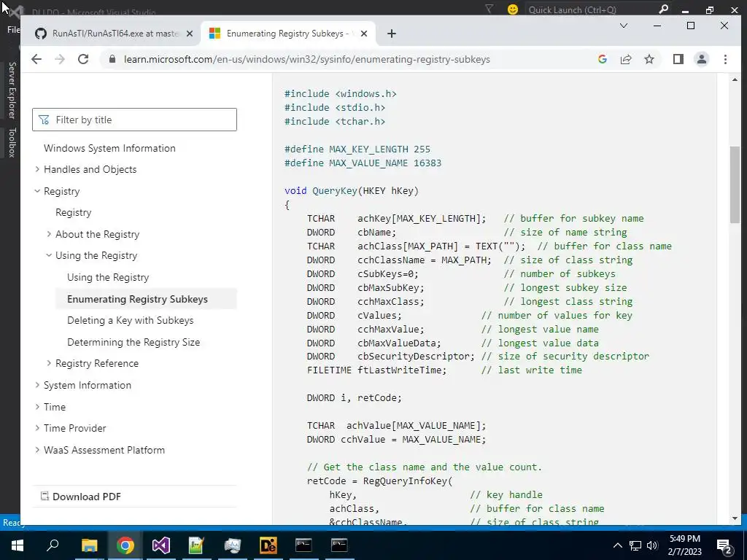Open Deleting a Key with Subkeys
747x560 pixels.
(x=130, y=321)
